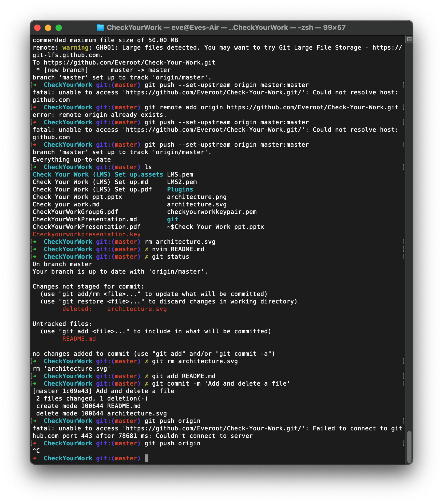The width and height of the screenshot is (443, 504).
Task: Click the folder icon in the title bar
Action: (100, 27)
